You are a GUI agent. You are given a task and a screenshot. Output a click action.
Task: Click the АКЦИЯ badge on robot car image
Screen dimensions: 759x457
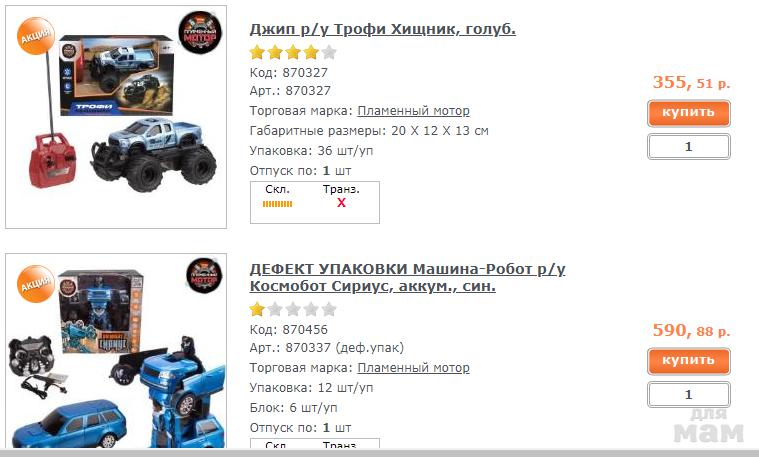click(36, 284)
